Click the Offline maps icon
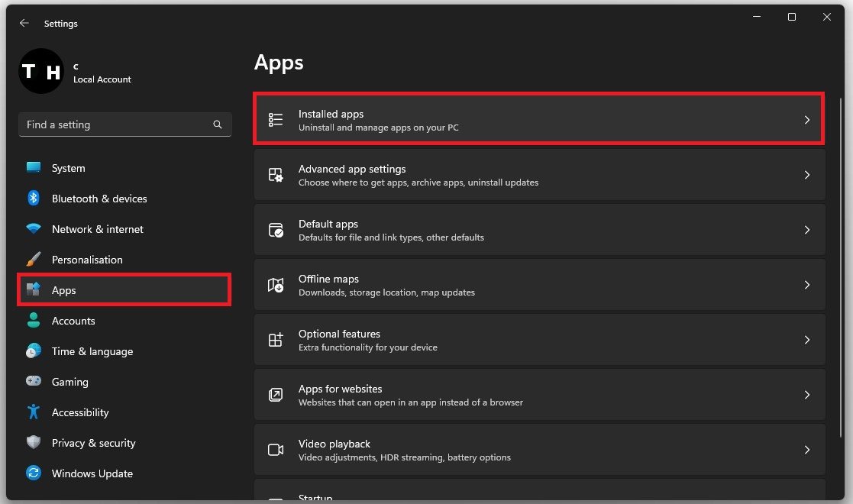This screenshot has width=853, height=504. (276, 285)
